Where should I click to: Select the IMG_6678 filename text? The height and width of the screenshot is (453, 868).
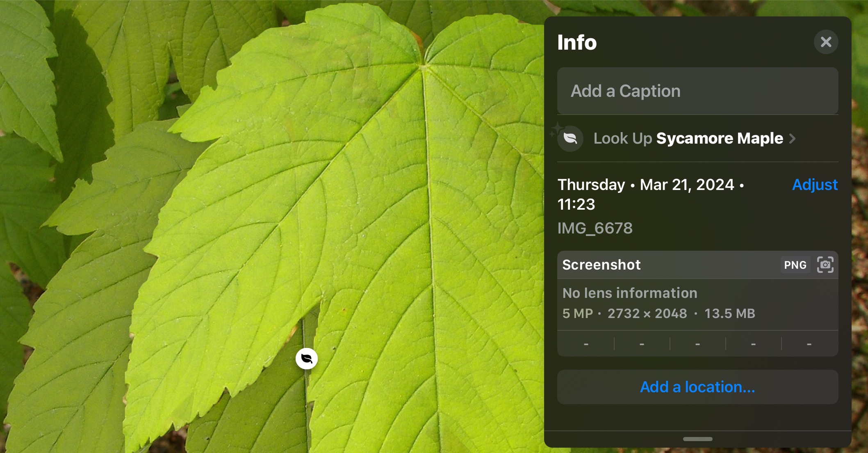[595, 228]
